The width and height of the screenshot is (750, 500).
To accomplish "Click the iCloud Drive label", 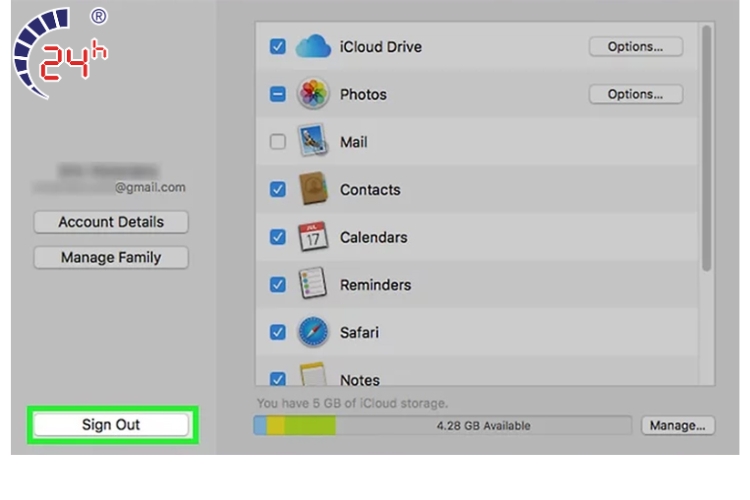I will (381, 47).
